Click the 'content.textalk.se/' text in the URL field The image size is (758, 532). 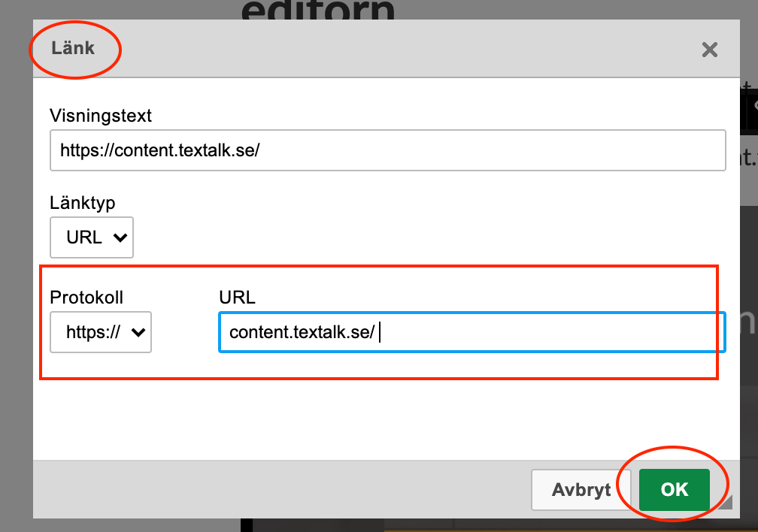point(302,332)
